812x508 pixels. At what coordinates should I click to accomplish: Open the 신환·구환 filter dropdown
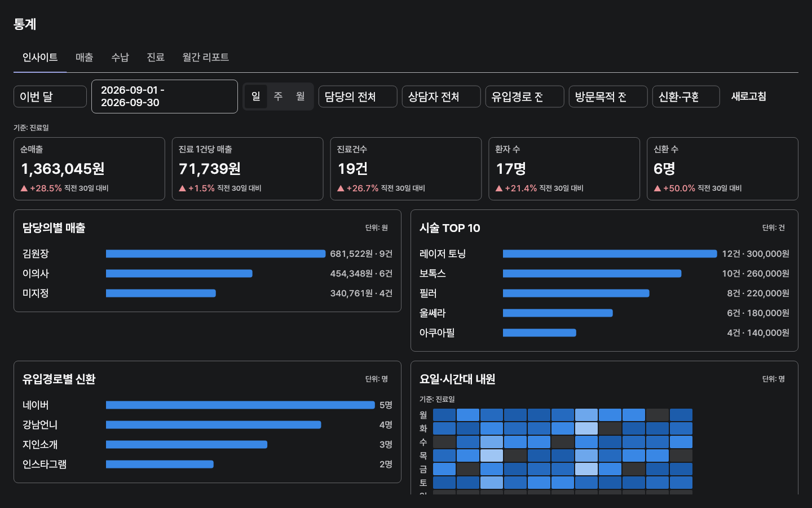686,97
